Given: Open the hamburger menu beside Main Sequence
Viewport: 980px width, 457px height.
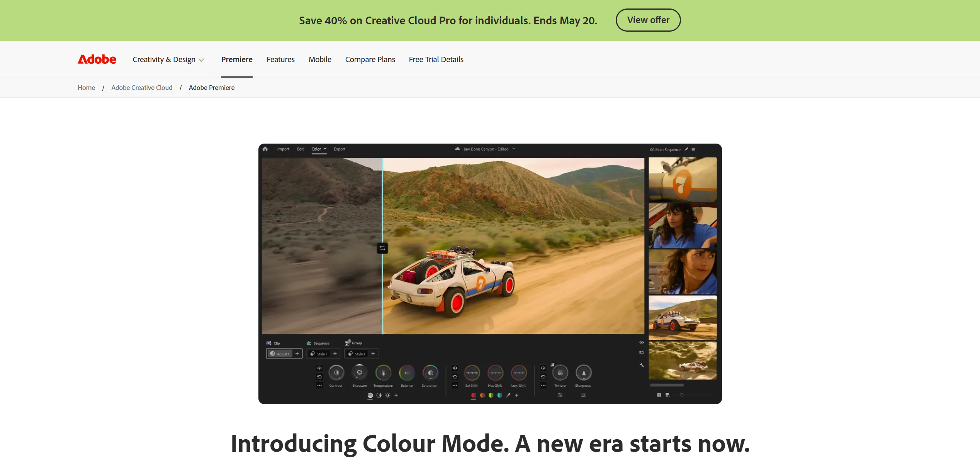Looking at the screenshot, I should click(693, 149).
